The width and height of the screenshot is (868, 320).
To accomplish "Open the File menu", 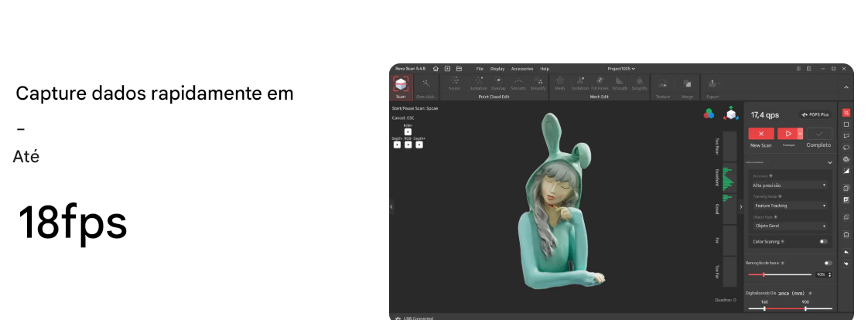I will point(480,69).
